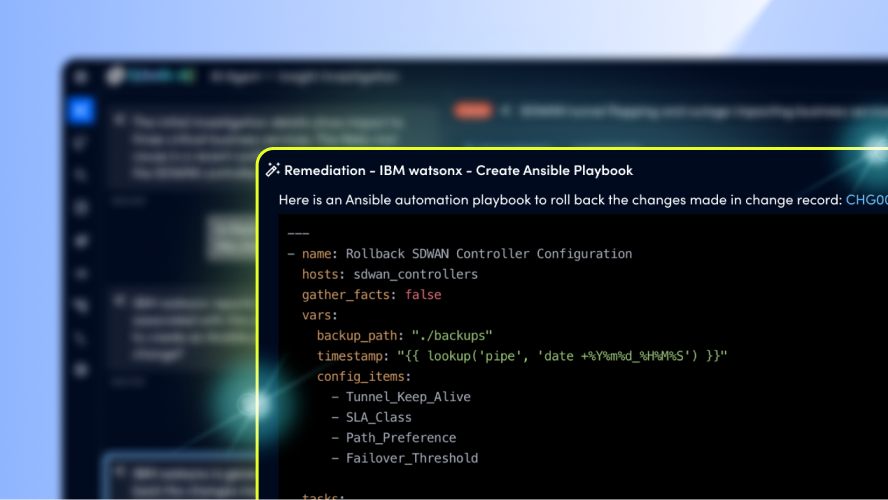Click the backup_path "./backups" value
Screen dimensions: 888x500
[x=452, y=336]
